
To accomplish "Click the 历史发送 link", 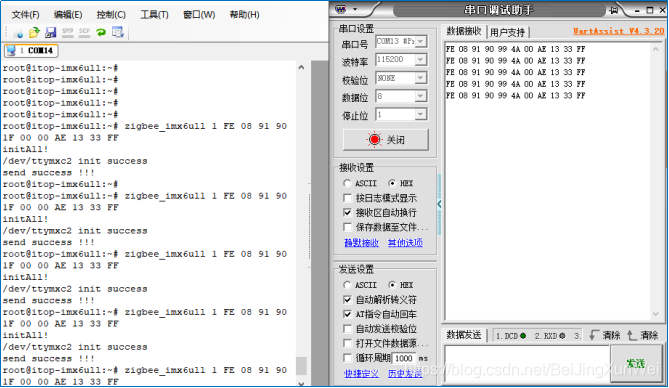I will [405, 373].
